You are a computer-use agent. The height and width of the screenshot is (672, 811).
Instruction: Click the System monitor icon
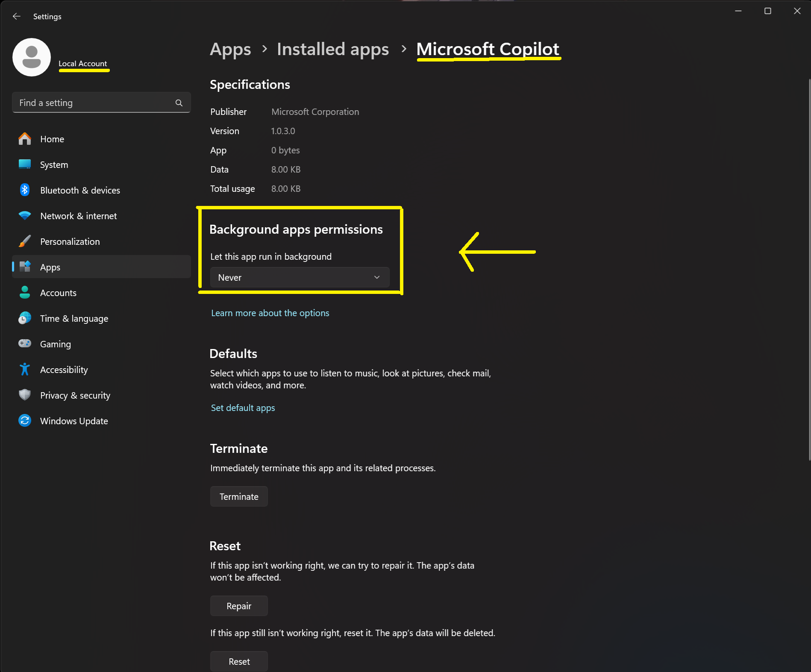click(25, 164)
